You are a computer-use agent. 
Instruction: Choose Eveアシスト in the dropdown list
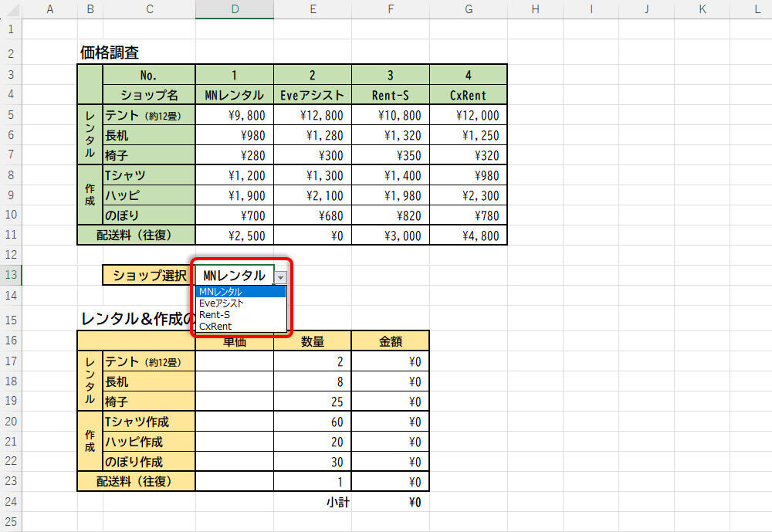click(x=241, y=303)
